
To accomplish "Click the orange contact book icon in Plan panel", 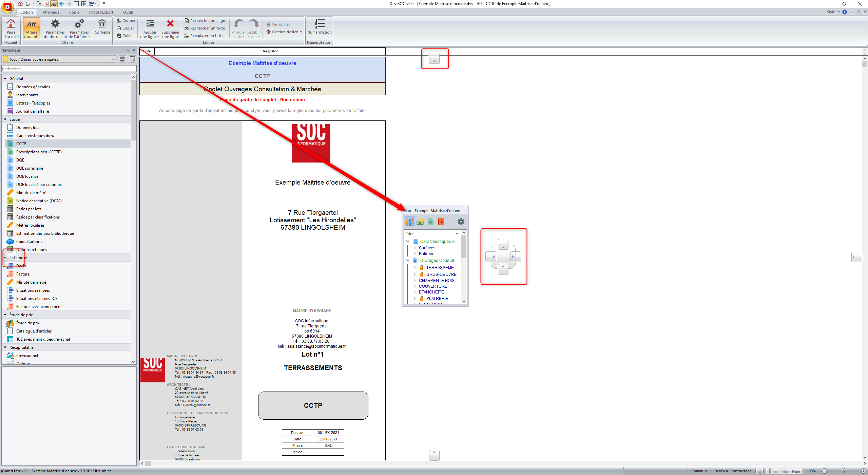I will 441,222.
